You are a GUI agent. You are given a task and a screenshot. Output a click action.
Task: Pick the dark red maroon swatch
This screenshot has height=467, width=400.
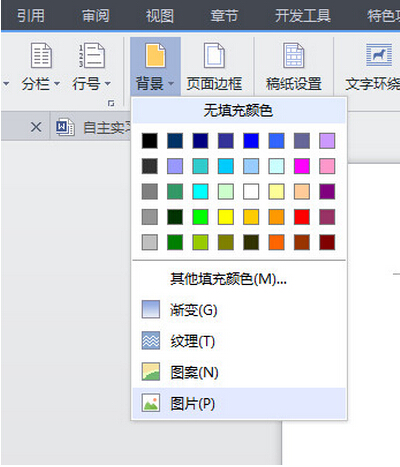tap(327, 242)
